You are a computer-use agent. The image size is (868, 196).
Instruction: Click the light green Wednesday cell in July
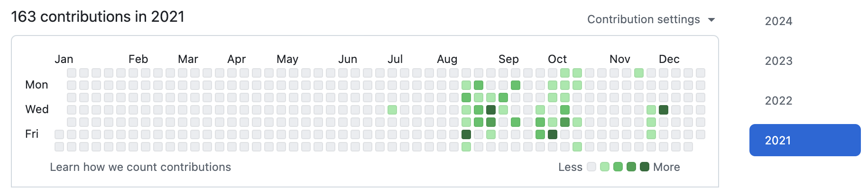tap(392, 110)
